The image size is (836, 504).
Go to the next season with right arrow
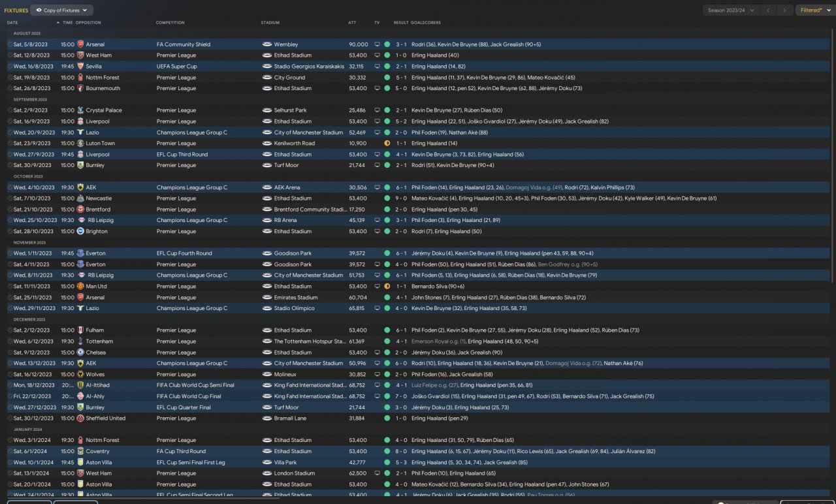(785, 10)
